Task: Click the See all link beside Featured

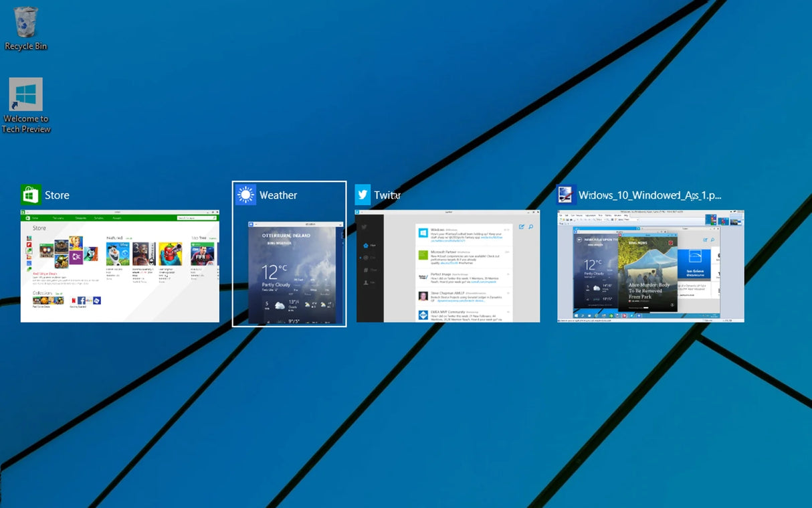Action: [x=129, y=238]
